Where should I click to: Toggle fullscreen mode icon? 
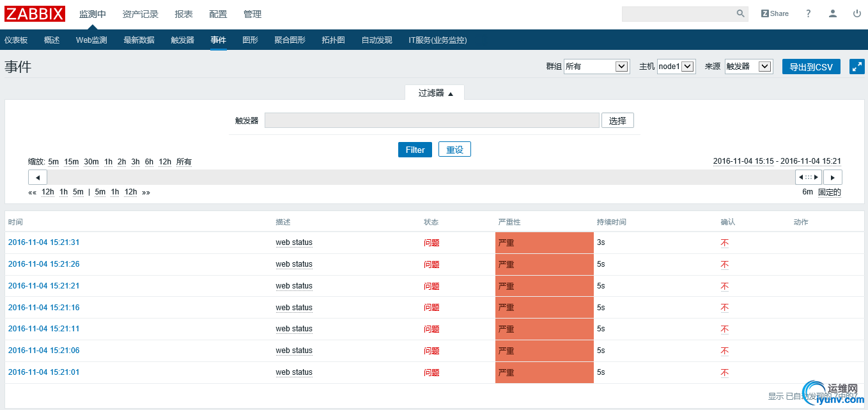tap(857, 67)
